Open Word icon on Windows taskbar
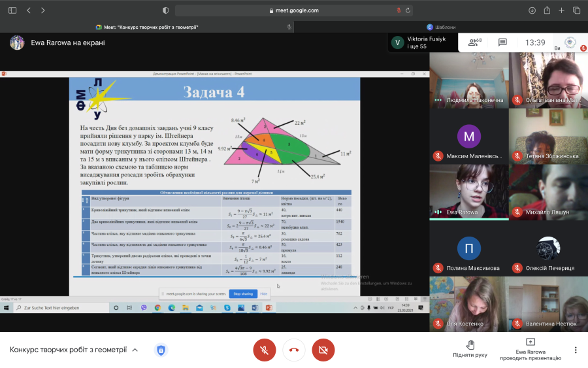 point(255,308)
